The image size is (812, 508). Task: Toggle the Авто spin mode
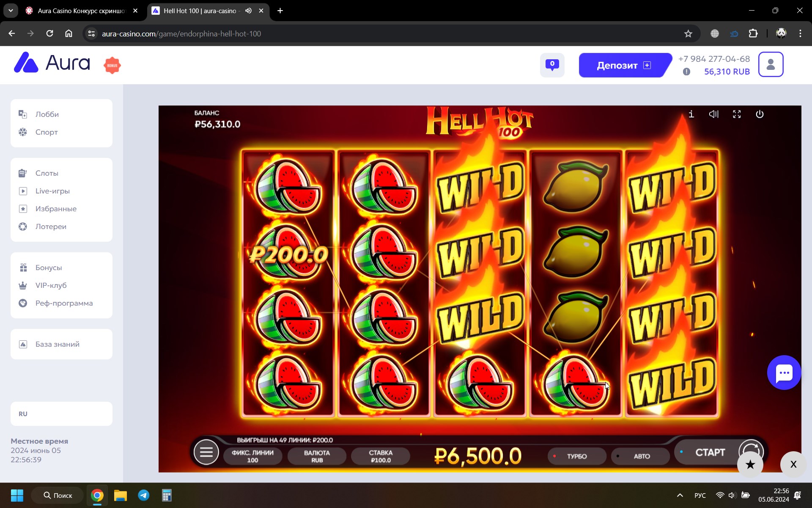pos(640,456)
